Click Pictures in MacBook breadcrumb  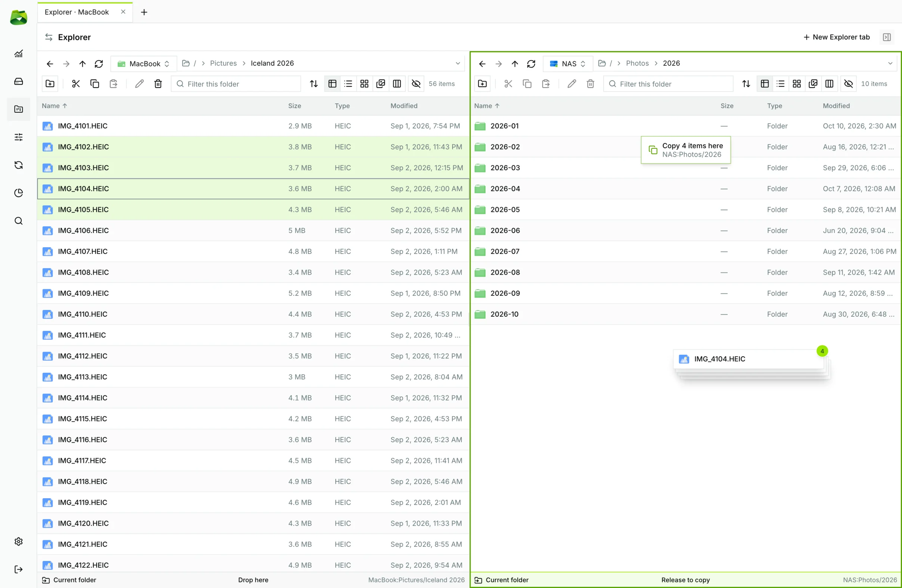[x=223, y=63]
